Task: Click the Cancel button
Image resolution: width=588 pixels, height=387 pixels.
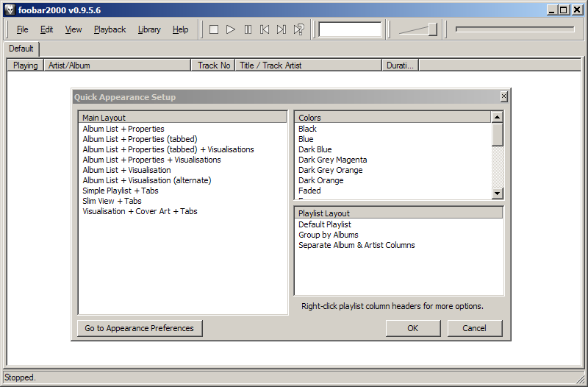Action: [474, 328]
